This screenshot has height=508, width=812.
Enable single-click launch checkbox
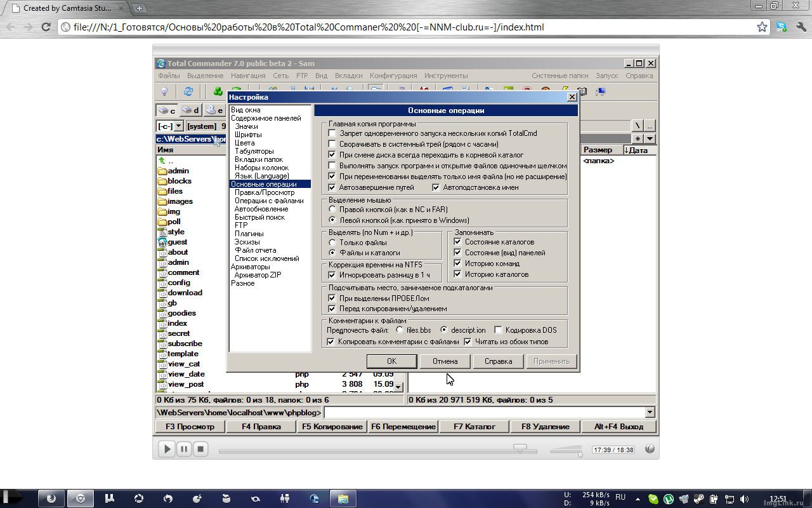pos(332,166)
